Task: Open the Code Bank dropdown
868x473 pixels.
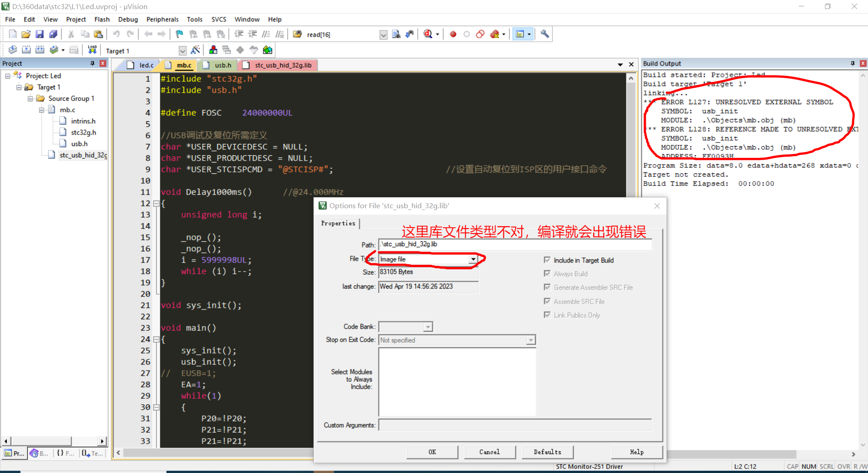Action: click(428, 327)
